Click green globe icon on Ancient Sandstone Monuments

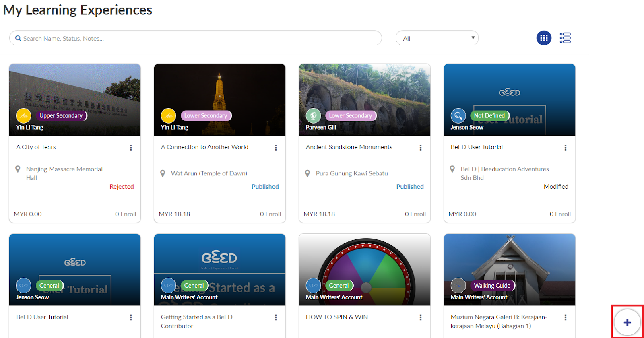313,116
